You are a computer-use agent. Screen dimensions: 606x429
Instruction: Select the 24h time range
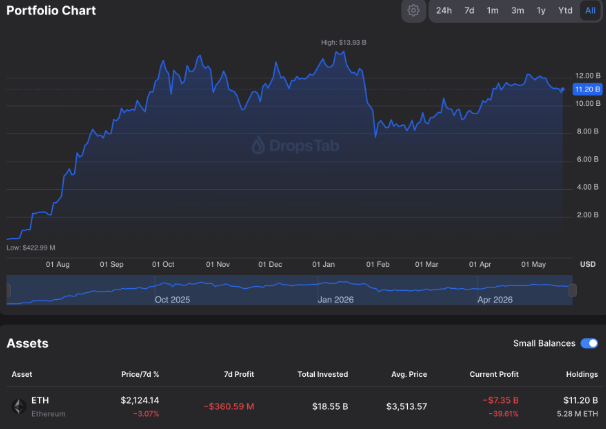[x=444, y=10]
